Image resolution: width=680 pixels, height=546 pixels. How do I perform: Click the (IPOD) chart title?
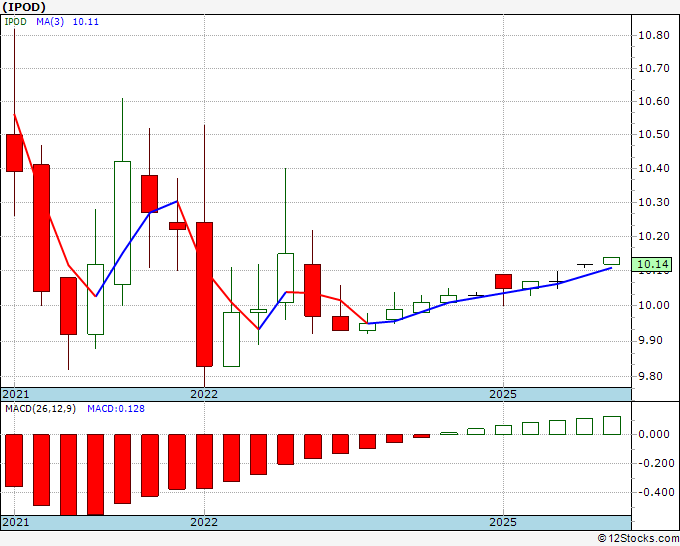pos(24,7)
